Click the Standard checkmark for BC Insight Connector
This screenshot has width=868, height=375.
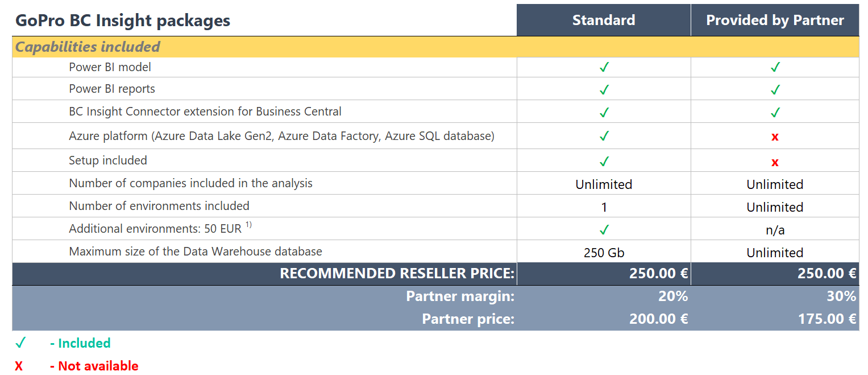coord(604,112)
